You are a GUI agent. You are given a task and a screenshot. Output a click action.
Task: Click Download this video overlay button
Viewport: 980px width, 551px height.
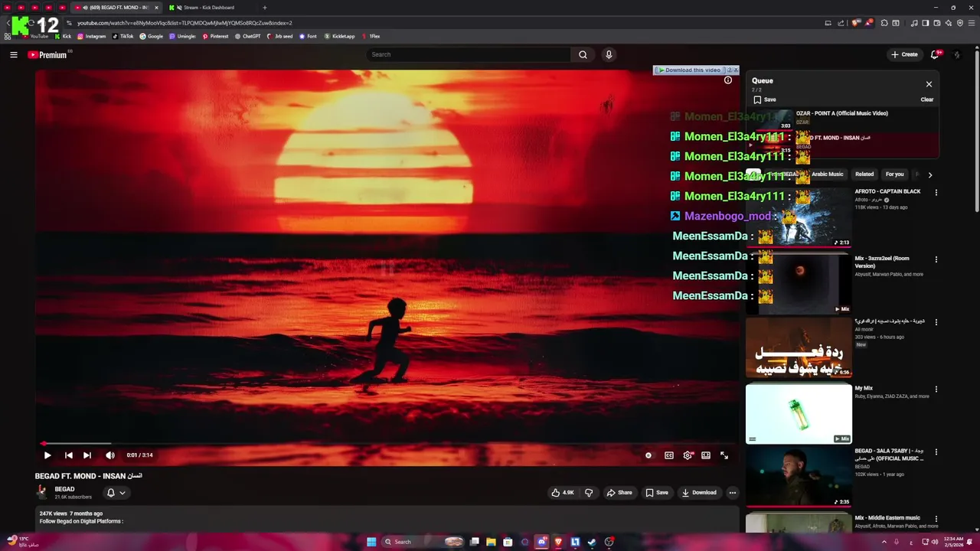tap(688, 70)
